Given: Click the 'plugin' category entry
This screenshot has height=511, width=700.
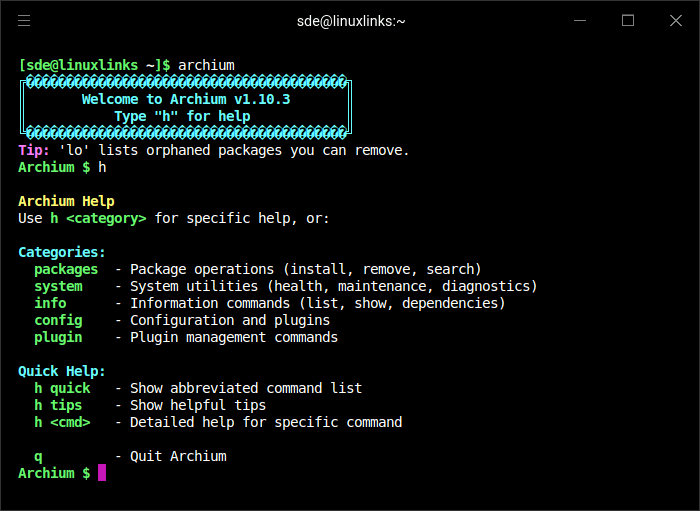Looking at the screenshot, I should click(x=58, y=337).
